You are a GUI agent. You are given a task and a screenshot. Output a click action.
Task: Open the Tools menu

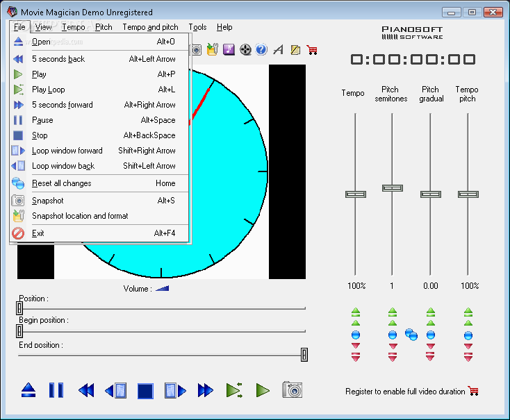197,27
